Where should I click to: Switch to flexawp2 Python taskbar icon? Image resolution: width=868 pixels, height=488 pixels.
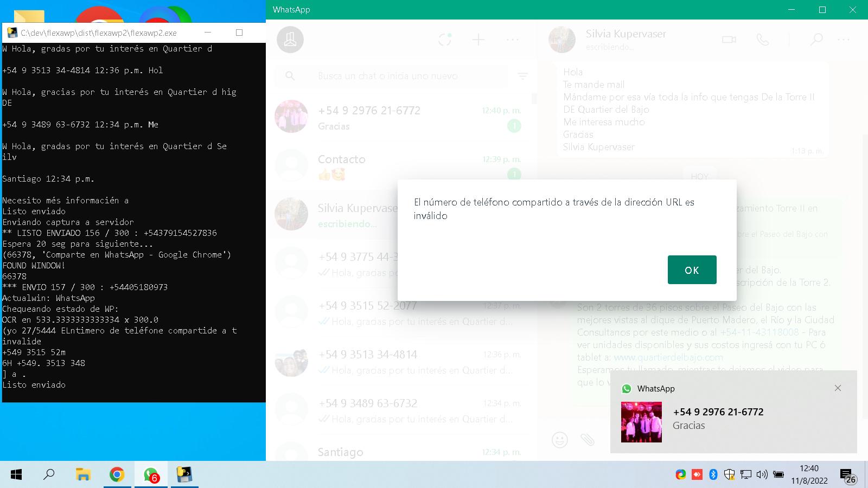[x=184, y=475]
